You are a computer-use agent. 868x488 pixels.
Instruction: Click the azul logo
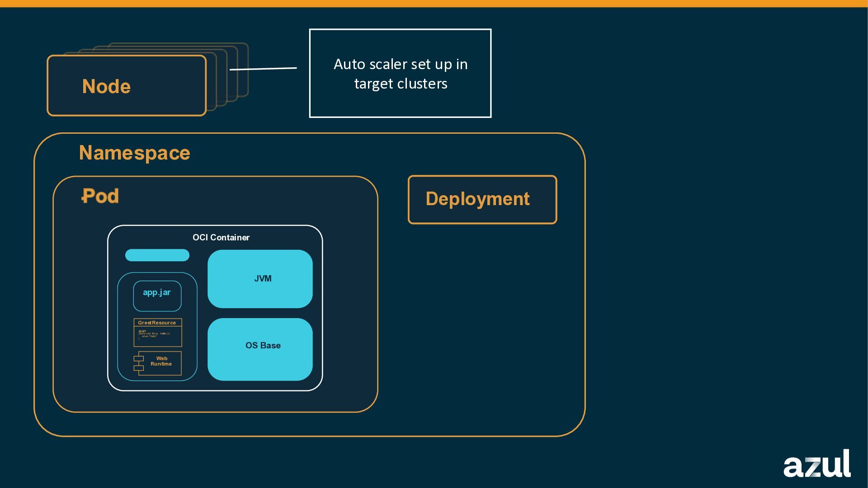click(816, 464)
